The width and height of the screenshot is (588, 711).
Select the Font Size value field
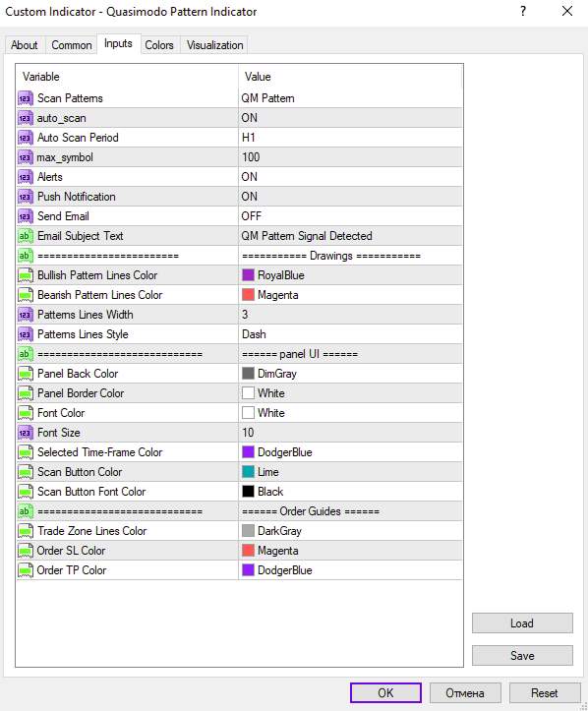(350, 433)
